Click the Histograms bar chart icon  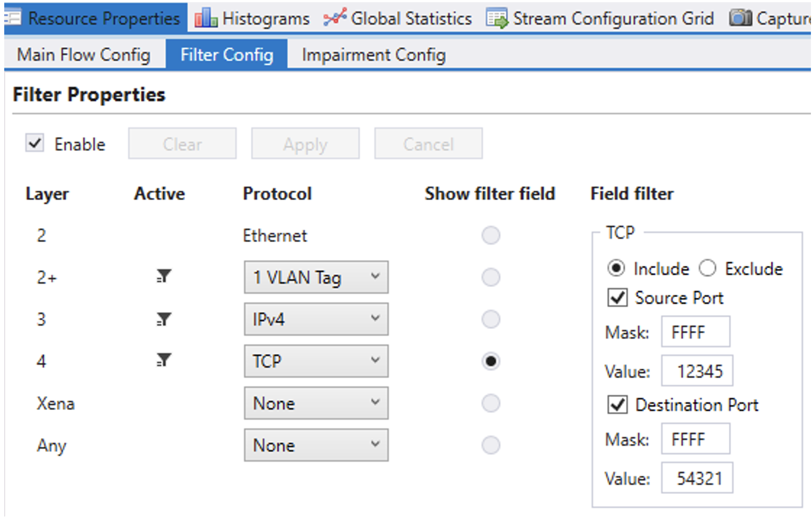pyautogui.click(x=206, y=19)
